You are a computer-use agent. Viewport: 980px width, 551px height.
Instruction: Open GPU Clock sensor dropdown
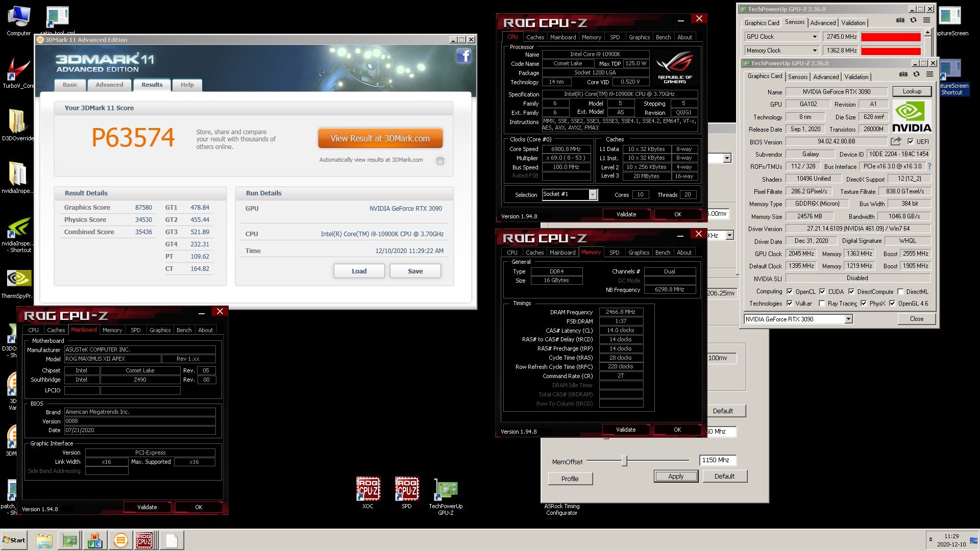click(x=814, y=37)
